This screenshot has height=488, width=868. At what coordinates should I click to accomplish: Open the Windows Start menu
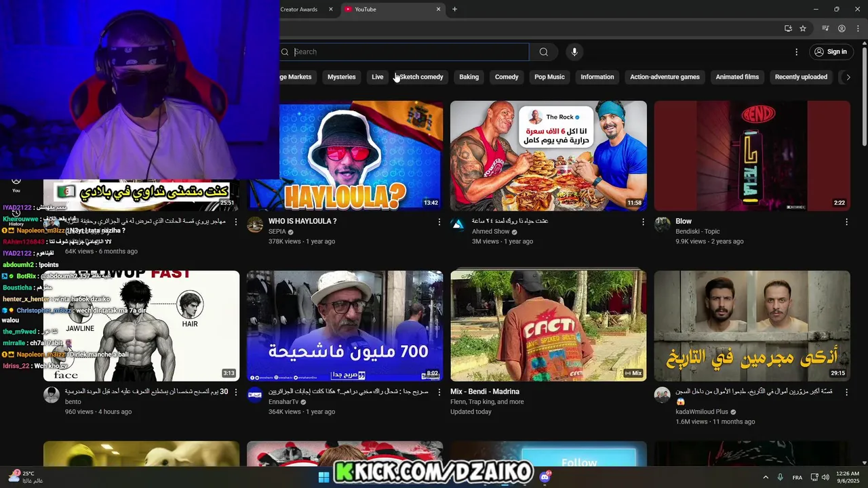coord(324,477)
